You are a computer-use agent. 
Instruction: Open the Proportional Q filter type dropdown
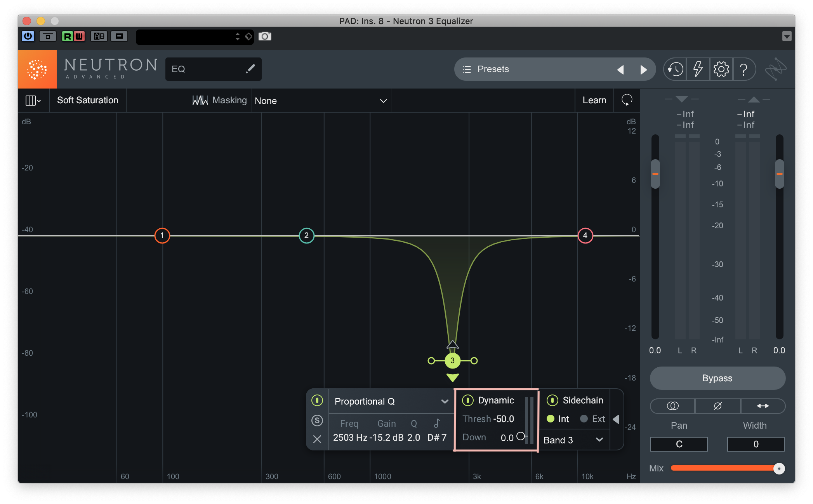[391, 401]
